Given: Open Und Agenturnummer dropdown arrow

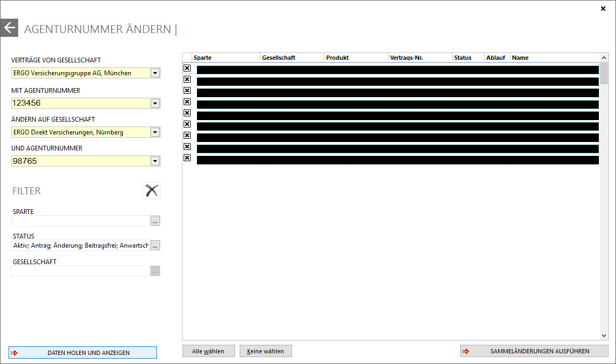Looking at the screenshot, I should coord(155,161).
